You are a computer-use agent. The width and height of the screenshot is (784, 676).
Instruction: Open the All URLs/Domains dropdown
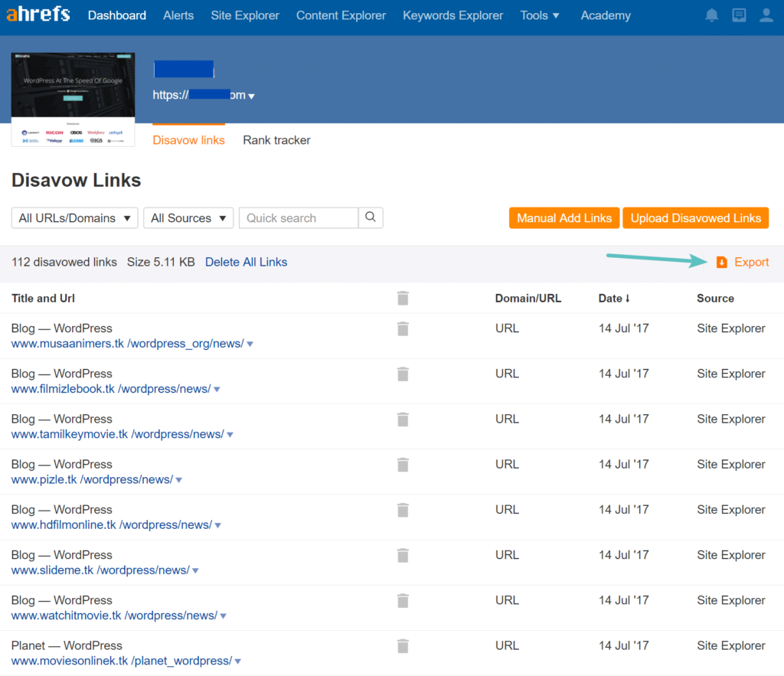point(74,218)
